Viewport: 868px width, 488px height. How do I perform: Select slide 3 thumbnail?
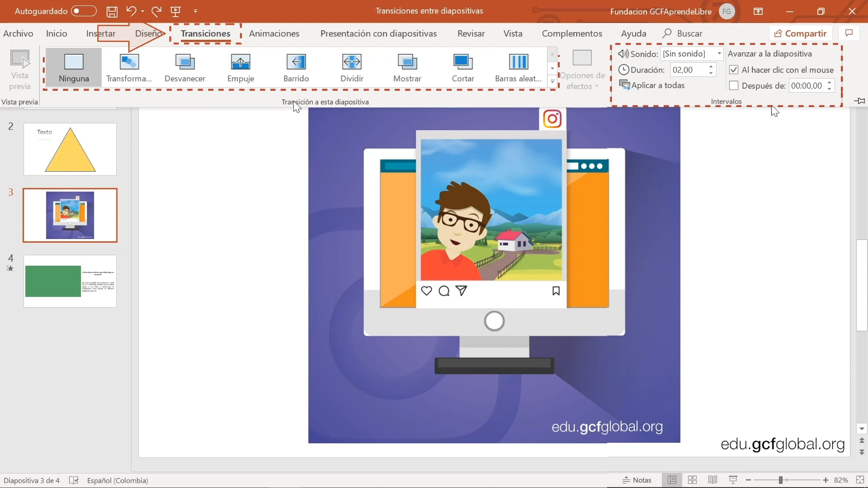70,215
